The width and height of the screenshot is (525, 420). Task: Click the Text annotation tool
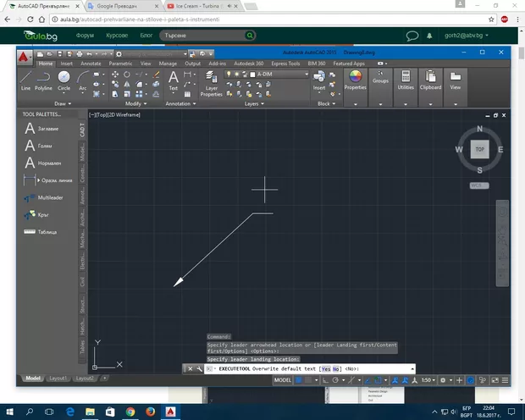pos(174,80)
